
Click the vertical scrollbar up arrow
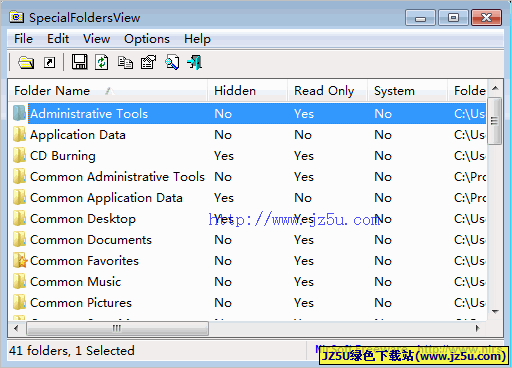click(x=495, y=88)
